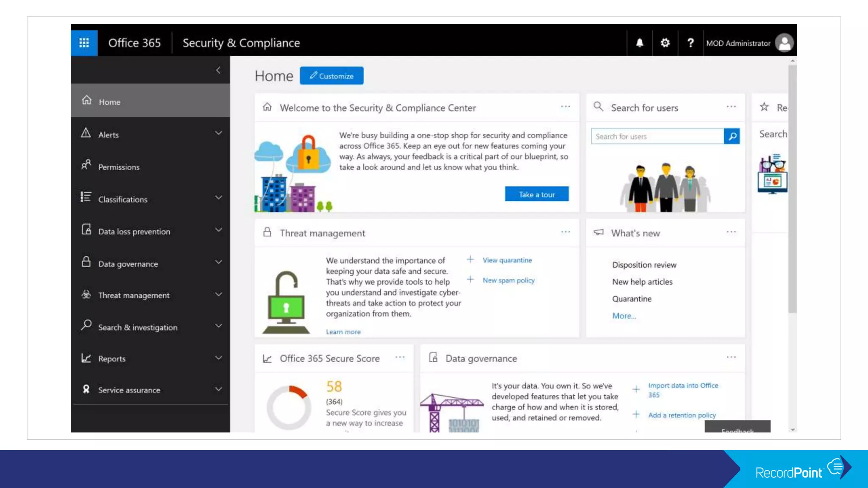The image size is (868, 488).
Task: Open Welcome card ellipsis options
Action: click(x=565, y=107)
